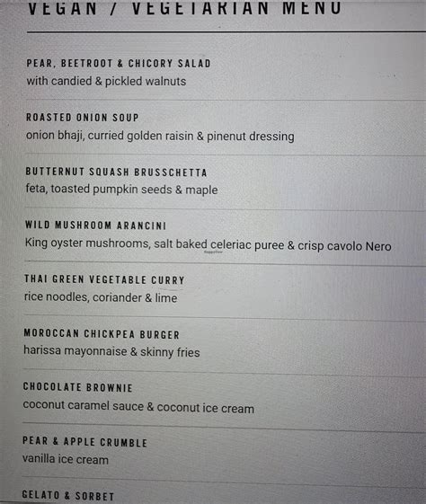Select Pear & Apple Crumble heading
This screenshot has height=504, width=426.
[84, 442]
